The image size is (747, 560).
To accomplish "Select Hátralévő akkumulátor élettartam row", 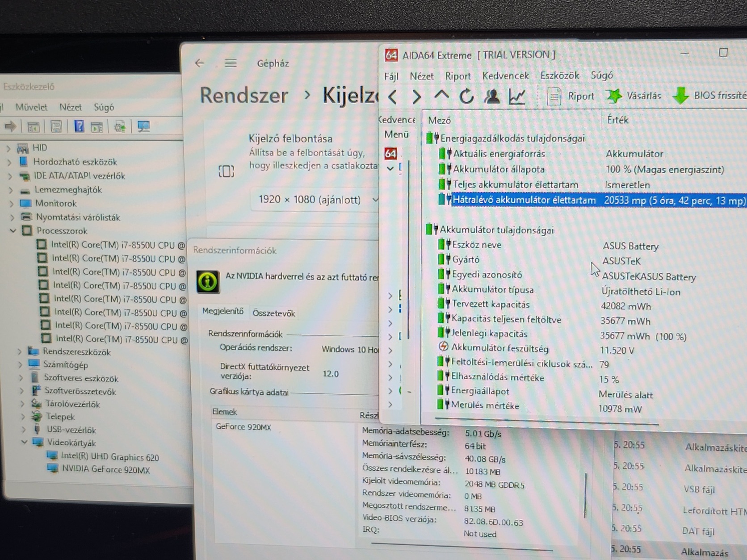I will pyautogui.click(x=592, y=200).
